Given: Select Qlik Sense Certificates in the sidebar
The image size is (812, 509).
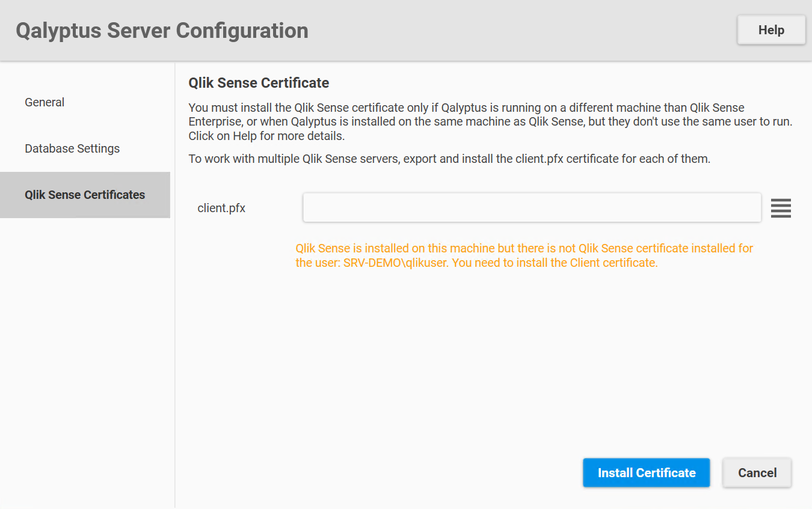Looking at the screenshot, I should [85, 195].
